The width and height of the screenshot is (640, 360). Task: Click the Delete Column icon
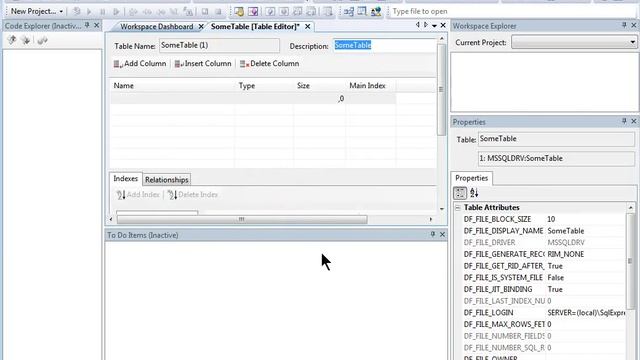244,64
